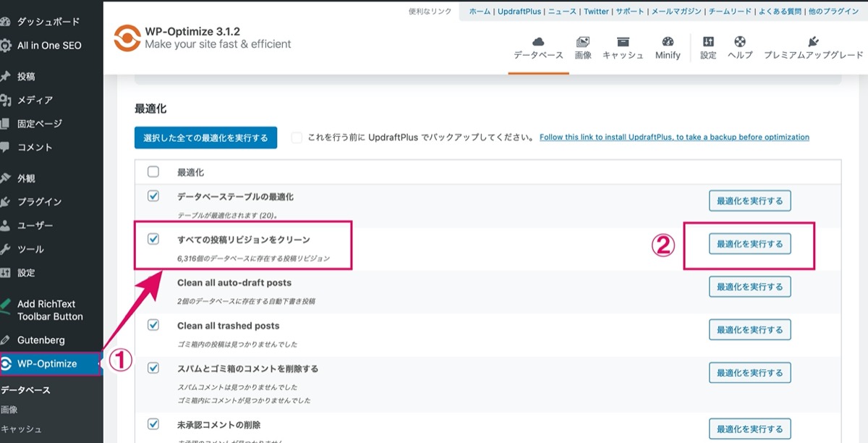The height and width of the screenshot is (443, 868).
Task: Open the ホーム link in useful links
Action: pos(480,12)
